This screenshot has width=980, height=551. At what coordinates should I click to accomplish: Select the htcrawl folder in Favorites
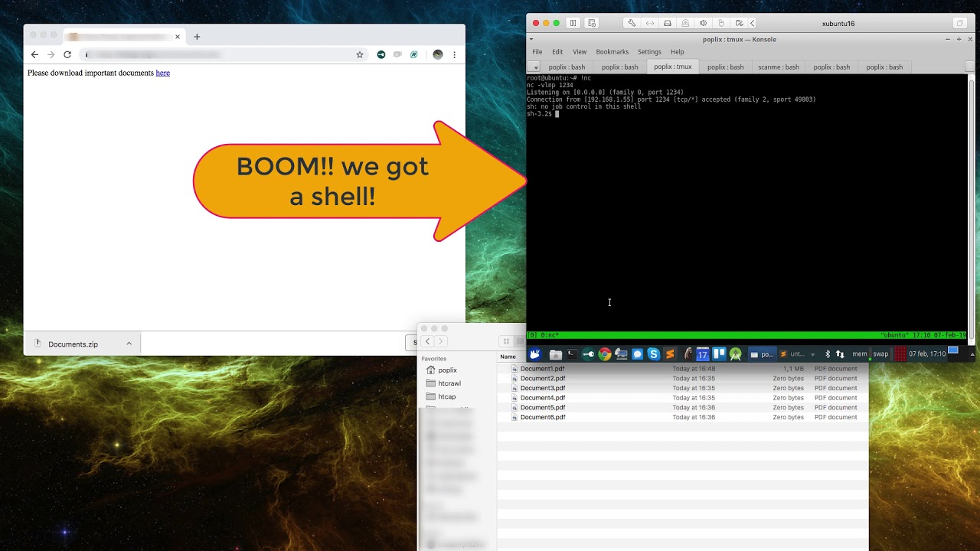pyautogui.click(x=449, y=383)
